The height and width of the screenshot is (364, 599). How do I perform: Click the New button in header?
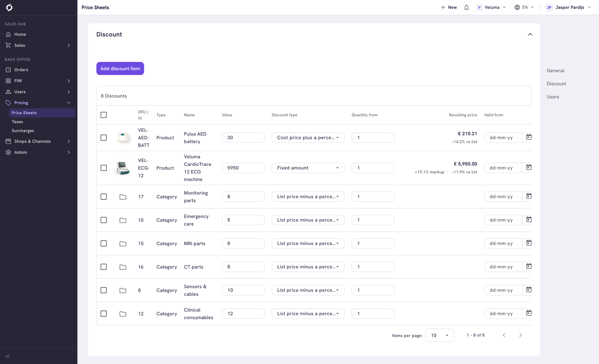coord(449,7)
